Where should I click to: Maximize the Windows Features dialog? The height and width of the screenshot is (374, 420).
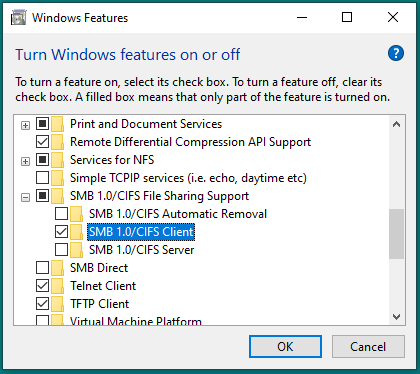[347, 17]
